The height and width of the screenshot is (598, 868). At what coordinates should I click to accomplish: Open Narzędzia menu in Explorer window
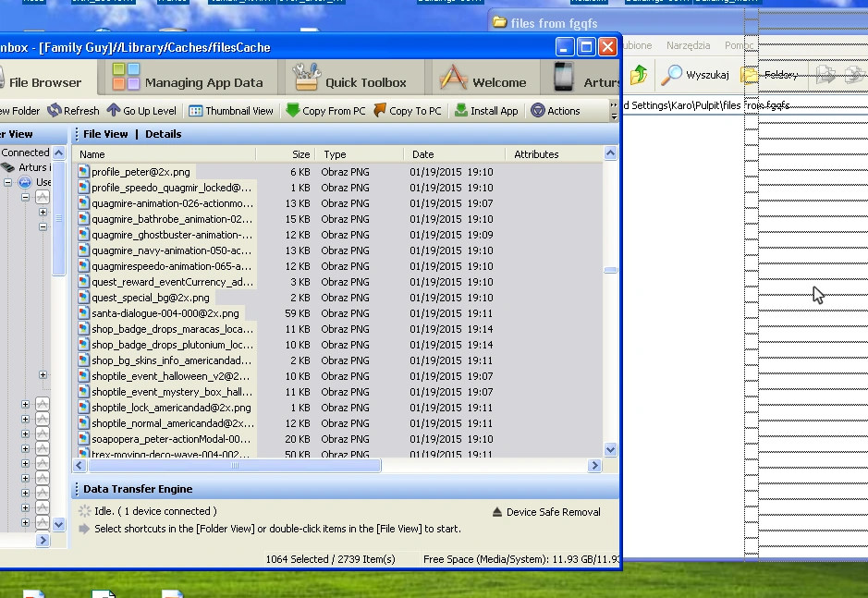point(688,45)
